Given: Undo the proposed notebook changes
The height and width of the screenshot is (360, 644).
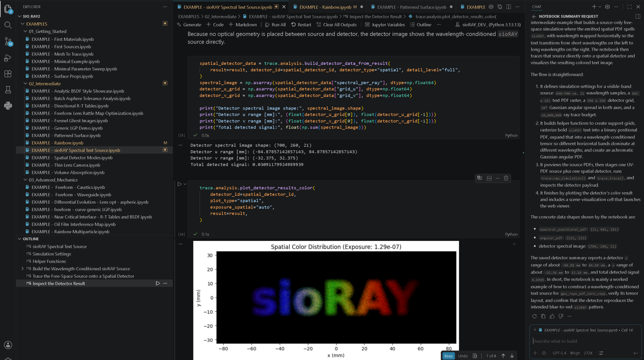Looking at the screenshot, I should pos(463,356).
